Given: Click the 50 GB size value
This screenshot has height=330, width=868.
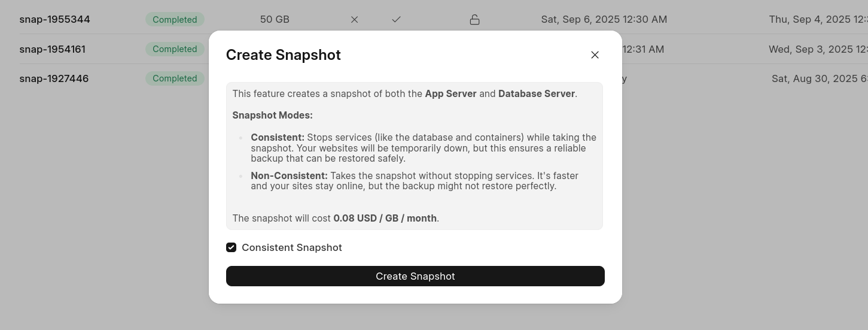Looking at the screenshot, I should pos(275,19).
